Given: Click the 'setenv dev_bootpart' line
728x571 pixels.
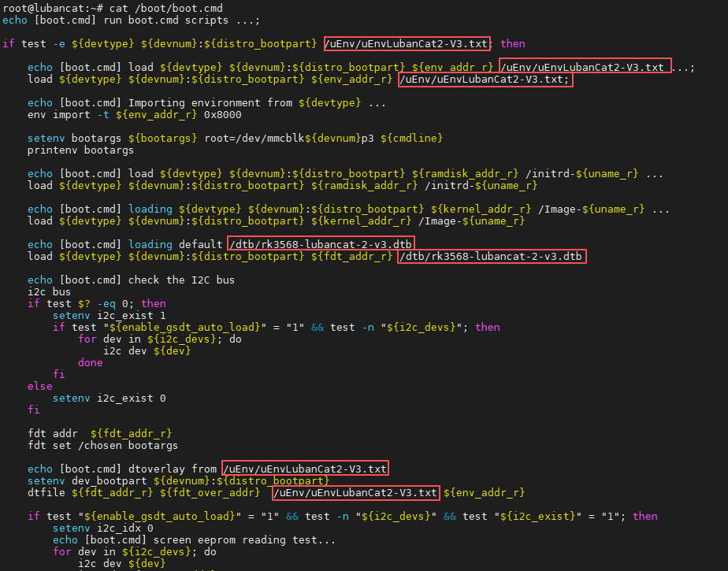Looking at the screenshot, I should coord(178,480).
